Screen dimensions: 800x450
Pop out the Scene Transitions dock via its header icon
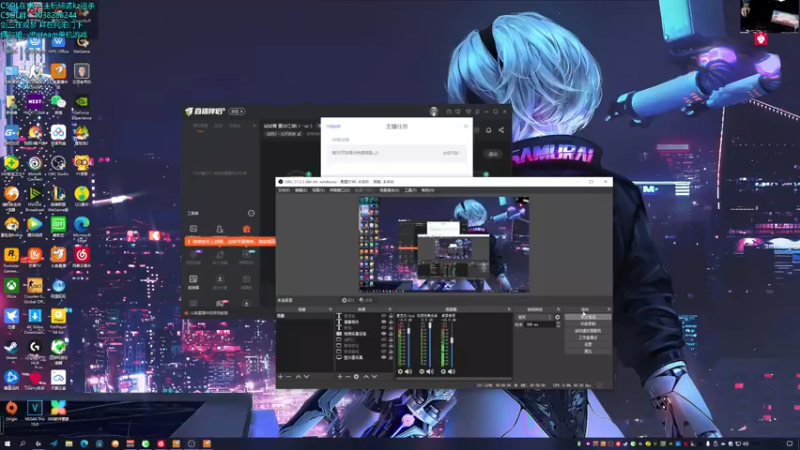pyautogui.click(x=559, y=309)
